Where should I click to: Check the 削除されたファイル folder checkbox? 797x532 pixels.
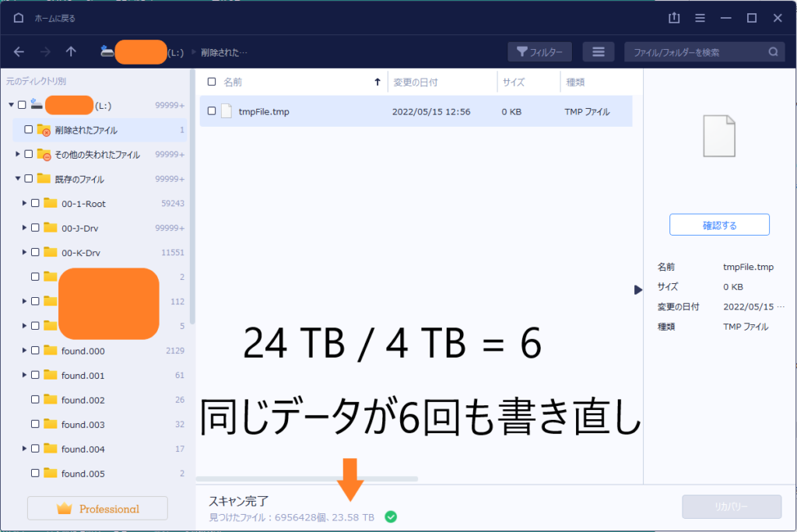click(x=27, y=130)
